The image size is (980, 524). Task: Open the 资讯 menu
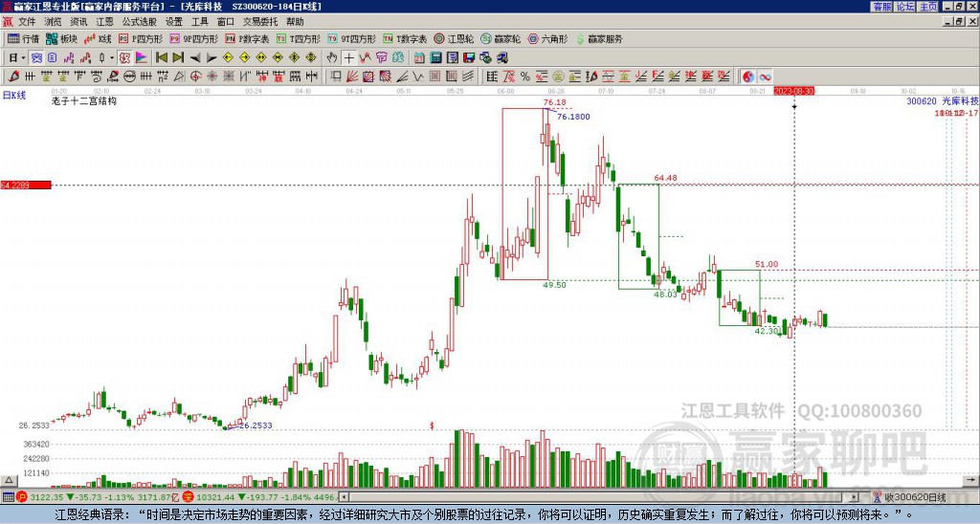(78, 22)
